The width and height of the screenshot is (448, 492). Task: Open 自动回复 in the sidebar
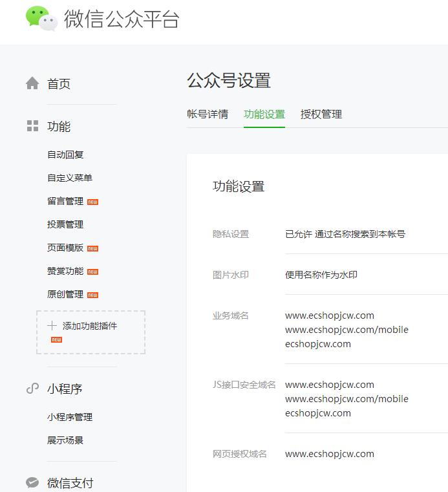click(65, 155)
